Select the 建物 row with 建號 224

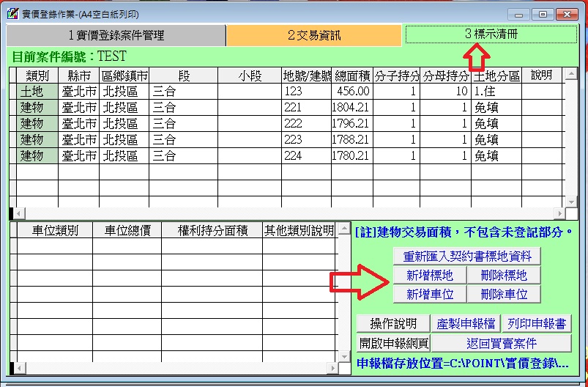coord(33,155)
